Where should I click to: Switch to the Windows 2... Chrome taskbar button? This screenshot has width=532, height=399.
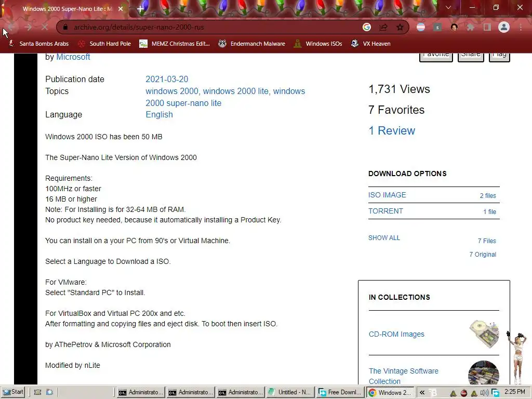[390, 393]
